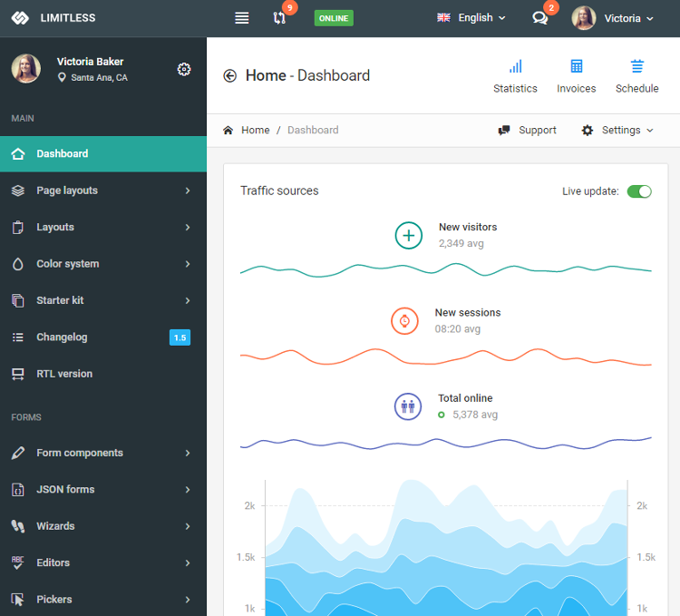Expand the Layouts submenu chevron

[x=188, y=228]
